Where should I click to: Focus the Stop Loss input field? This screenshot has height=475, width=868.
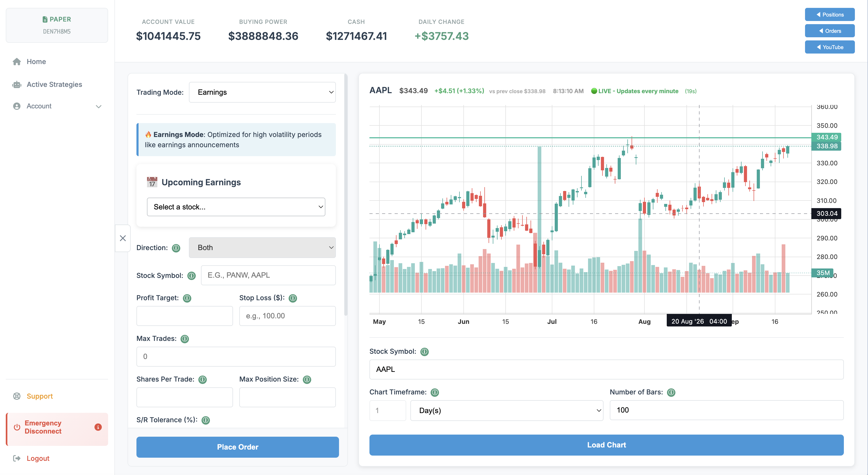[x=287, y=316]
